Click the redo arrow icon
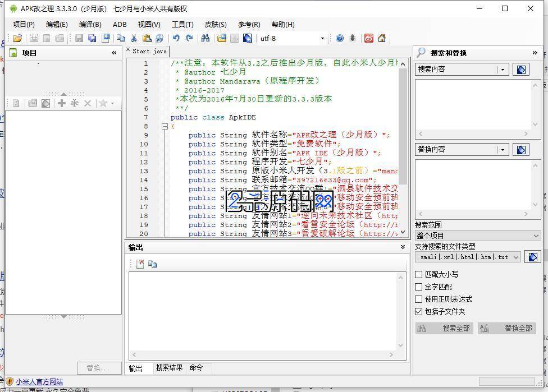This screenshot has width=548, height=392. tap(189, 38)
